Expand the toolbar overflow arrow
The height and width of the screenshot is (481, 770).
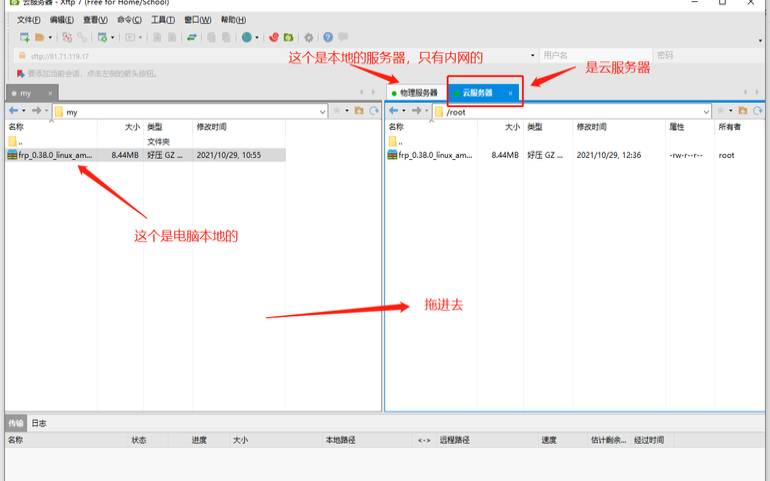click(761, 40)
